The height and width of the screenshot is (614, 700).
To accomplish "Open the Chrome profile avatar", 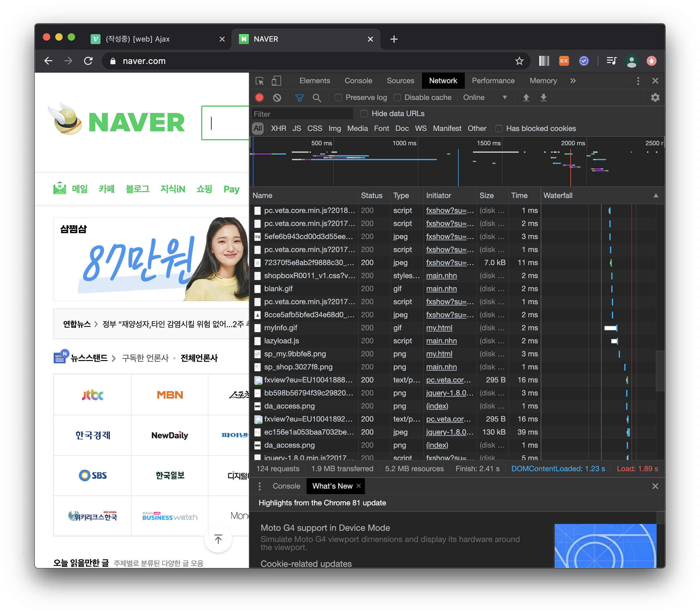I will tap(631, 61).
